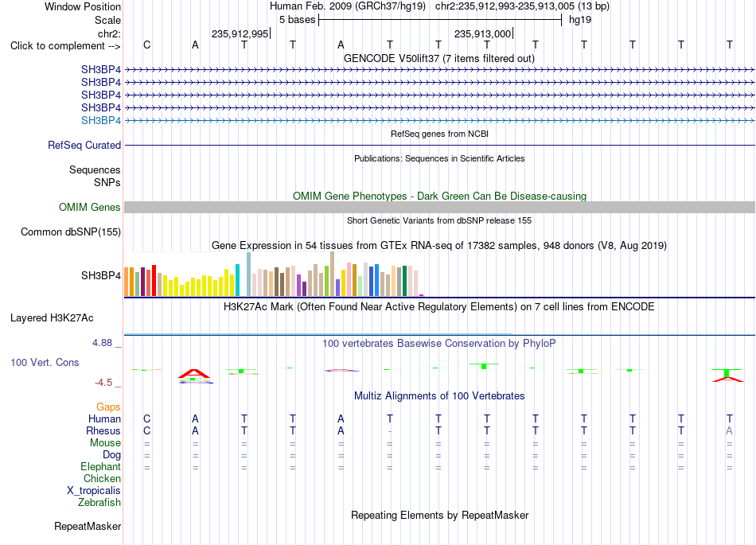Click the dash gap in the Rhesus alignment row
756x545 pixels.
pos(390,431)
